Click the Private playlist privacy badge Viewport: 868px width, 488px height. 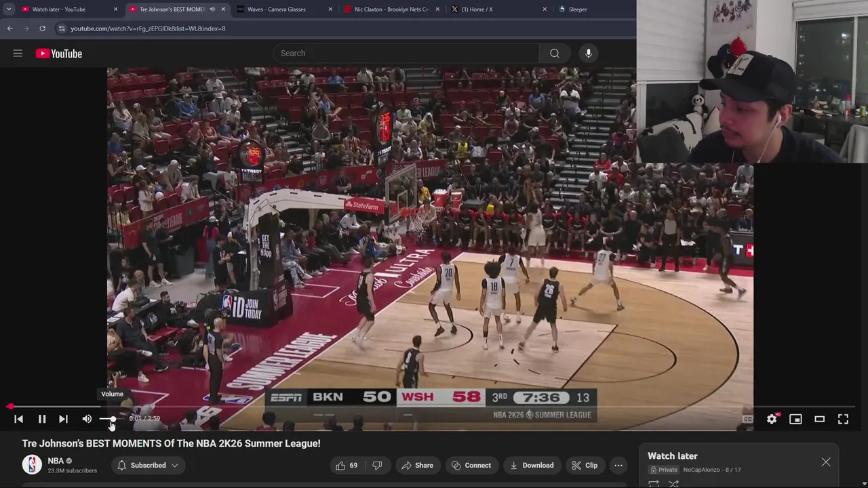[664, 470]
